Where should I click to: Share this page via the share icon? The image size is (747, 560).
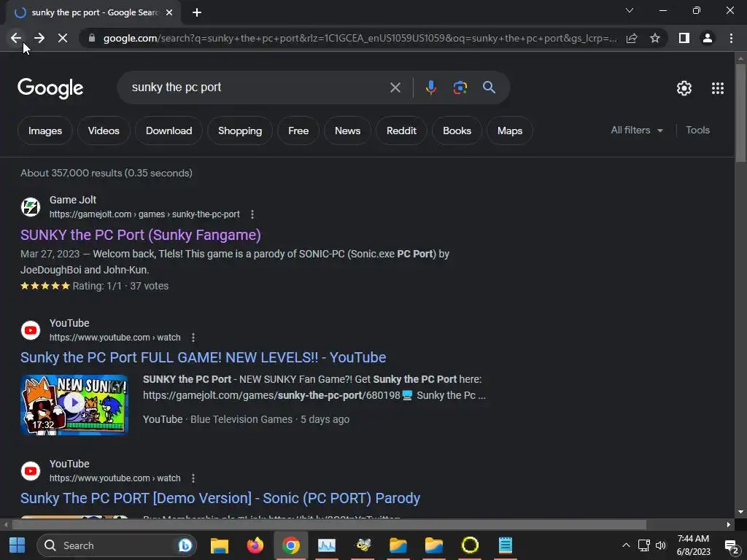tap(632, 38)
